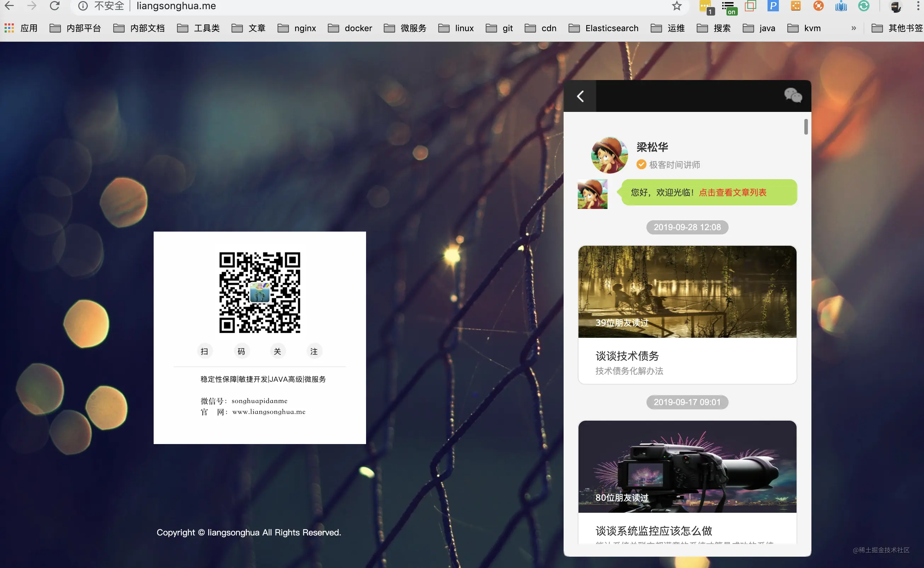Click the large round avatar of 梁松华
The height and width of the screenshot is (568, 924).
point(609,155)
